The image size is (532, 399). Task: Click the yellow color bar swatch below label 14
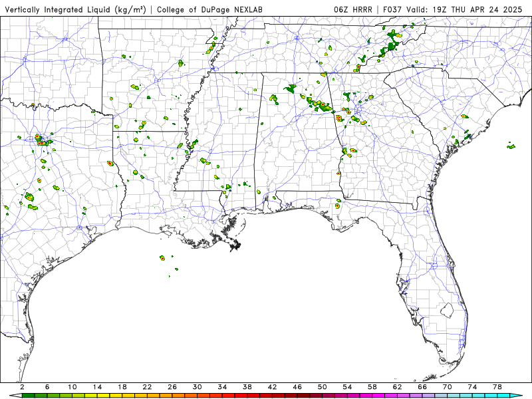click(104, 396)
